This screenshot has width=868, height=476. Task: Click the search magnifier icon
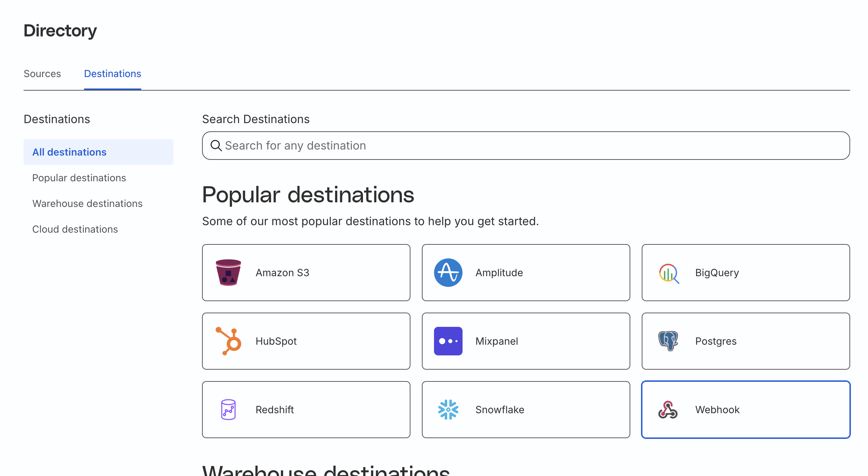pyautogui.click(x=216, y=146)
